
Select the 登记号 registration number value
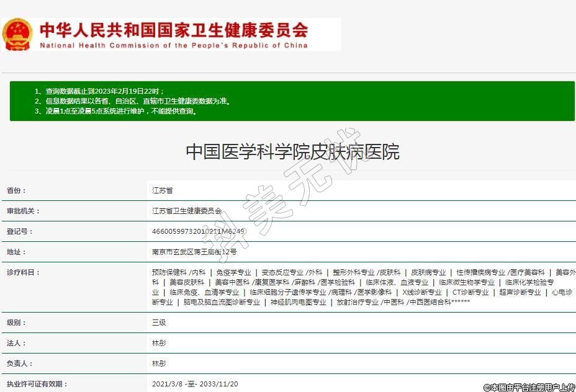(198, 231)
